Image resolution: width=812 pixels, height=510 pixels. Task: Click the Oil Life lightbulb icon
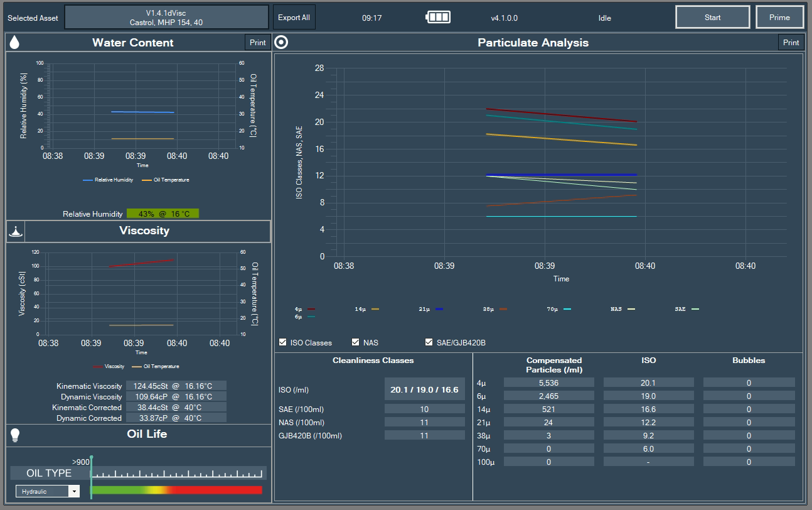(15, 435)
